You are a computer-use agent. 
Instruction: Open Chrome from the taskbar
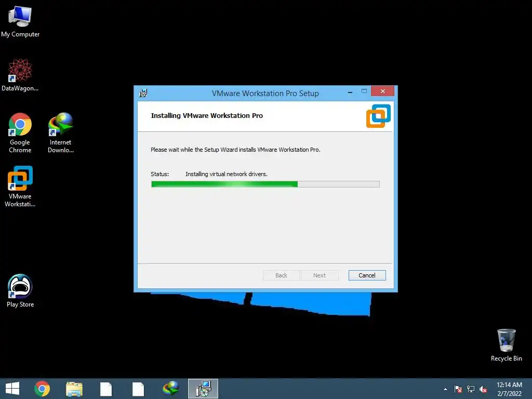42,389
